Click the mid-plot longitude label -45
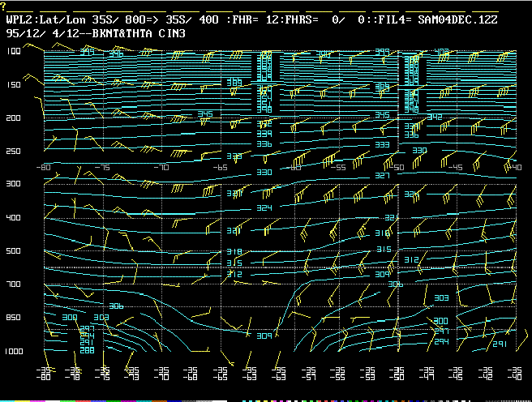 pos(455,168)
